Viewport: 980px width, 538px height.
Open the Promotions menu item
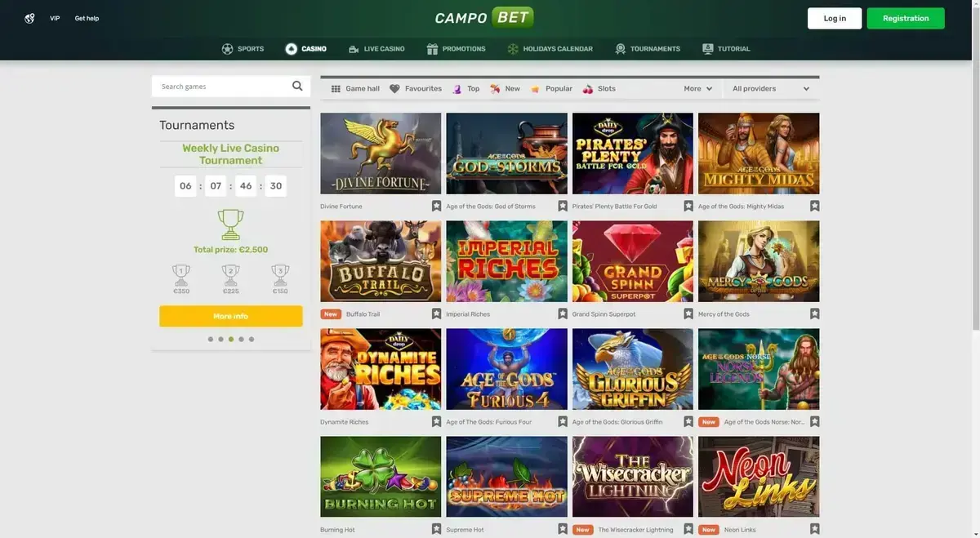(x=456, y=49)
